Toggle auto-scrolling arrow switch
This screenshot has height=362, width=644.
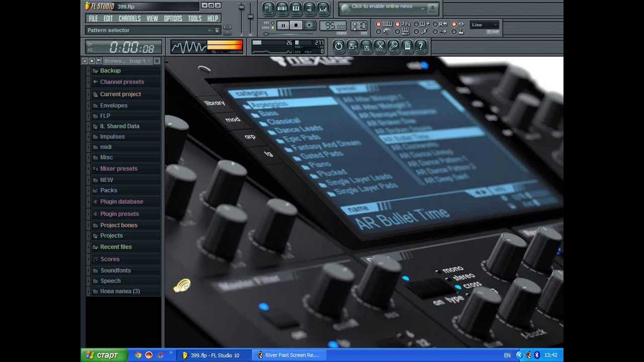pos(435,31)
